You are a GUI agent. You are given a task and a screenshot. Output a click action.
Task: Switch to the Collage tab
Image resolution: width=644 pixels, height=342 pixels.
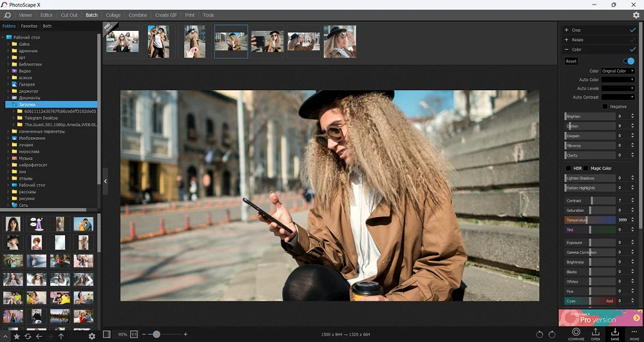click(113, 15)
